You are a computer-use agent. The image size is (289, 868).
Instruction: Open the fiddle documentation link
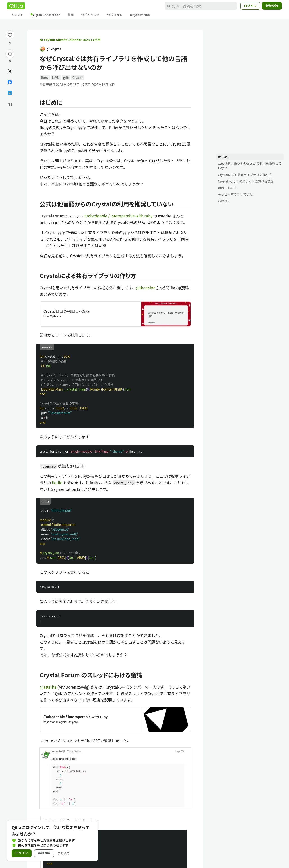(x=57, y=482)
